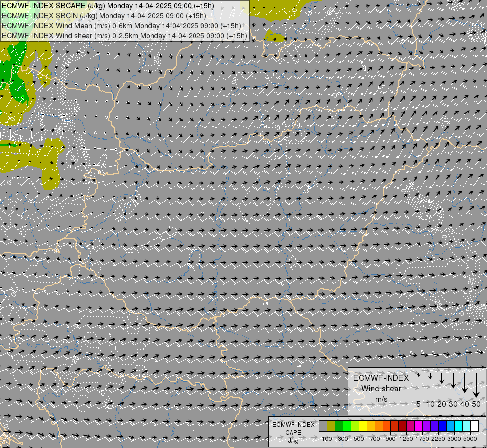This screenshot has height=448, width=487.
Task: Select the bright magenta CAPE legend swatch
Action: [419, 426]
